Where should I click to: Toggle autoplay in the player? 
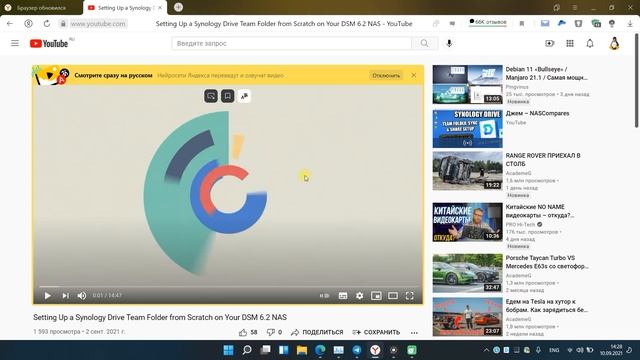click(x=324, y=296)
